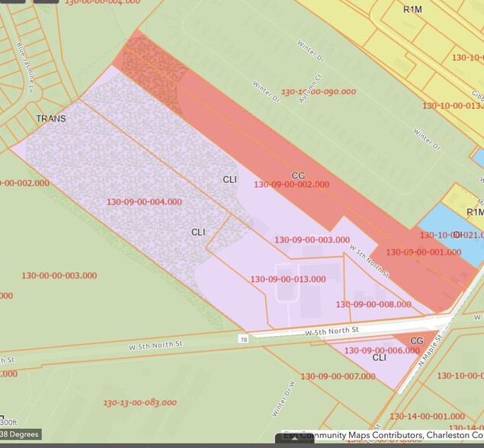
Task: Select parcel 130-14-00-001.000
Action: (427, 416)
